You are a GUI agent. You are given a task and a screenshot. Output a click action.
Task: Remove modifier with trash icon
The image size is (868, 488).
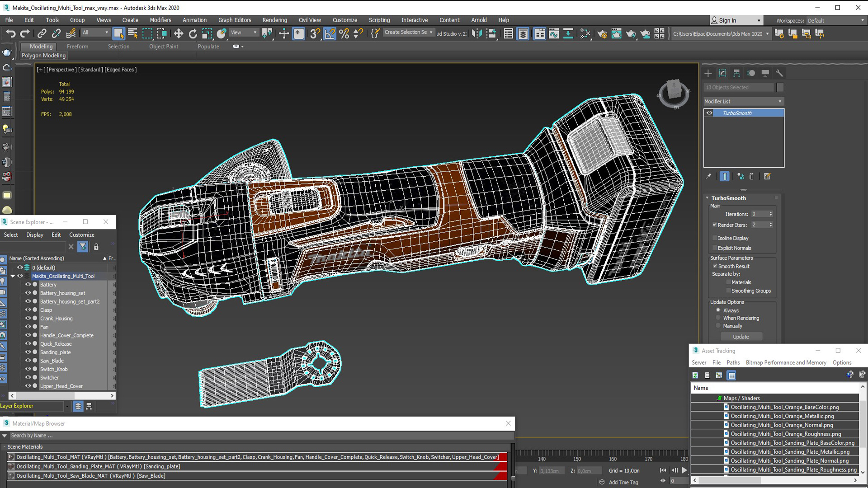pyautogui.click(x=751, y=176)
